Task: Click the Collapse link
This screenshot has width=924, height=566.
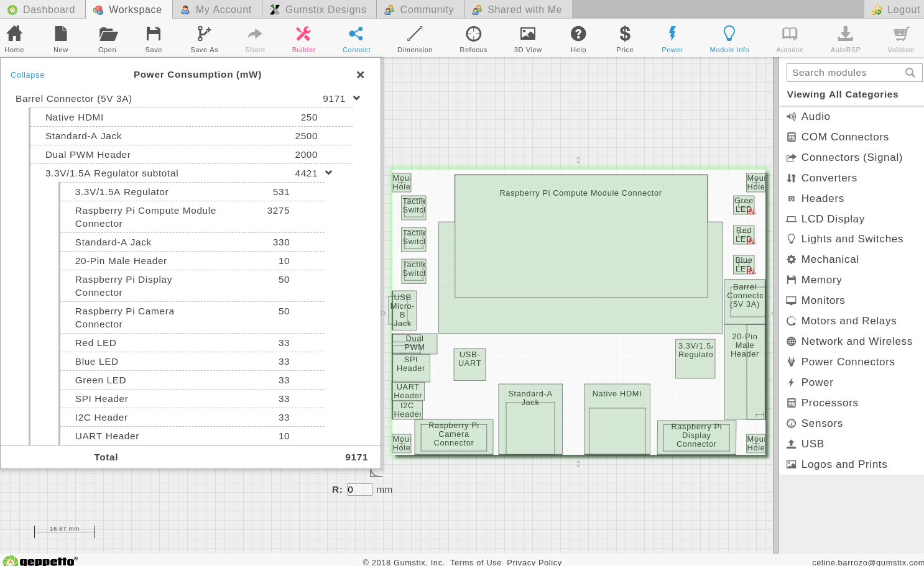Action: [27, 75]
